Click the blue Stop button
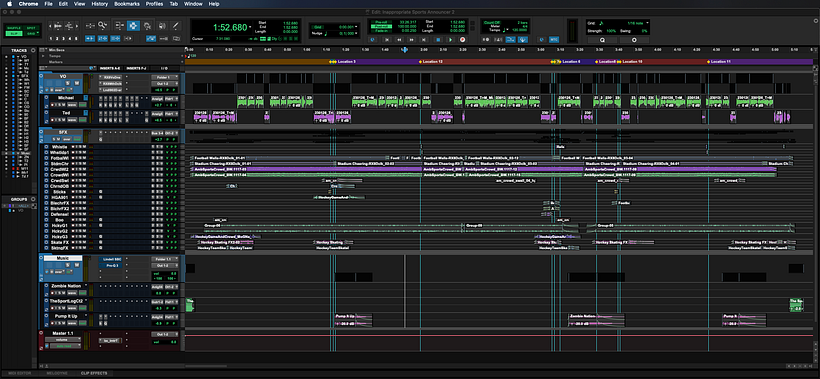820x379 pixels. (438, 40)
